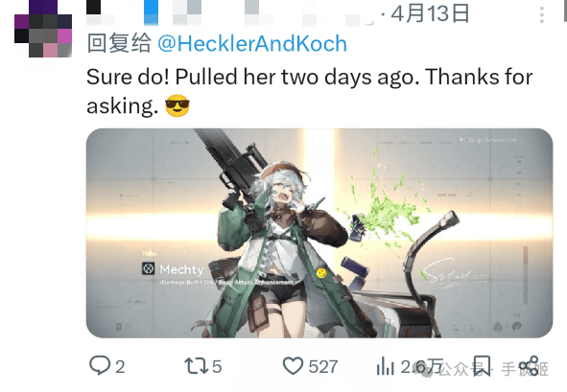
Task: Click the 527 likes count
Action: tap(323, 367)
